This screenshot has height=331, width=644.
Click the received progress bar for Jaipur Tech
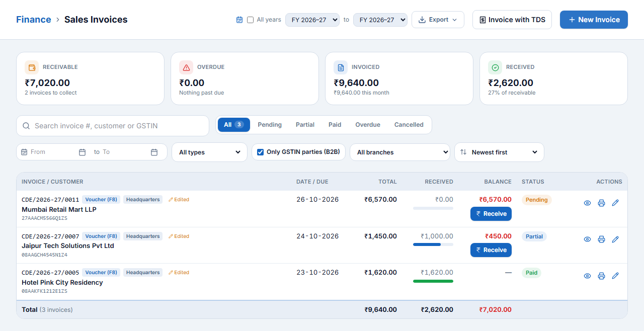coord(433,244)
